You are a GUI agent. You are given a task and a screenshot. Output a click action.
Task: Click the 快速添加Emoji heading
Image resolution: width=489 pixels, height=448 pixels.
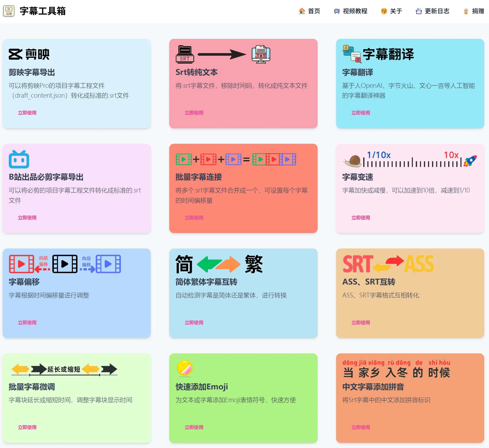202,387
